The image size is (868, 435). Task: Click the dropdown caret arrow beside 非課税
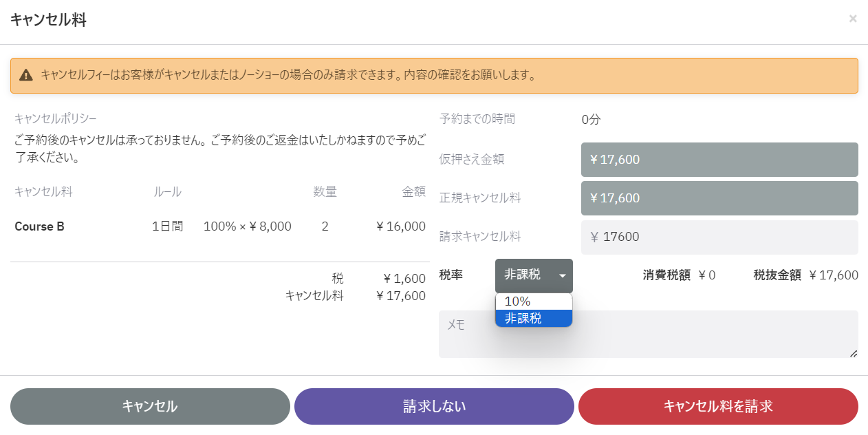563,276
